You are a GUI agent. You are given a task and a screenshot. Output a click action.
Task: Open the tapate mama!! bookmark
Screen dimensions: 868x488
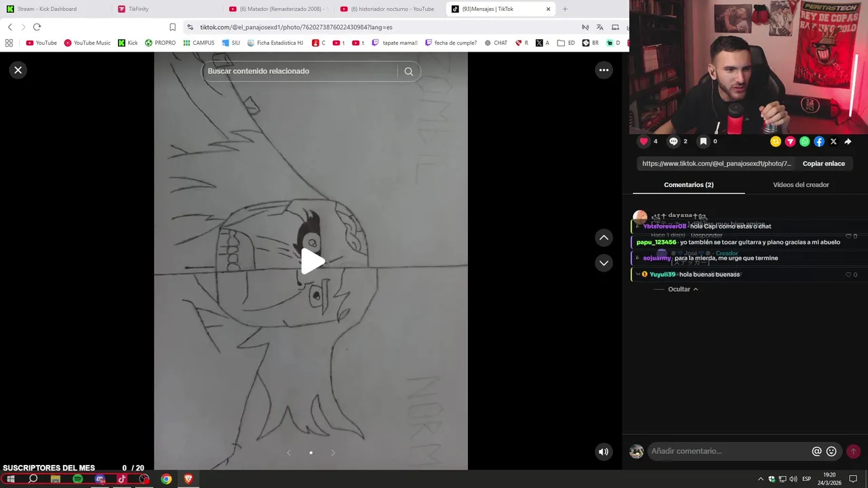coord(395,43)
